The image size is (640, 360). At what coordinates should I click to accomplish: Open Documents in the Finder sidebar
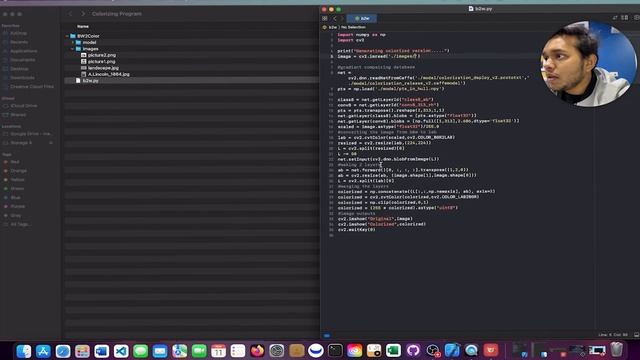tap(22, 60)
